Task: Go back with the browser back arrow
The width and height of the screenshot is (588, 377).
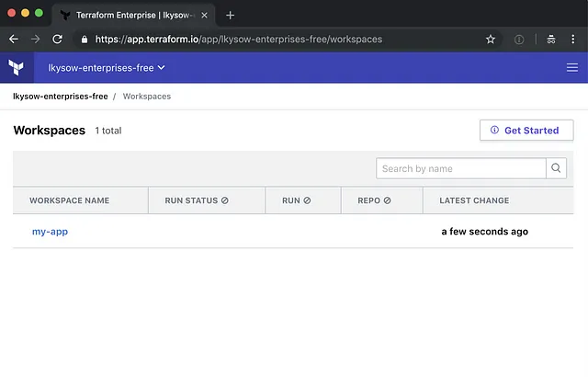Action: tap(14, 39)
